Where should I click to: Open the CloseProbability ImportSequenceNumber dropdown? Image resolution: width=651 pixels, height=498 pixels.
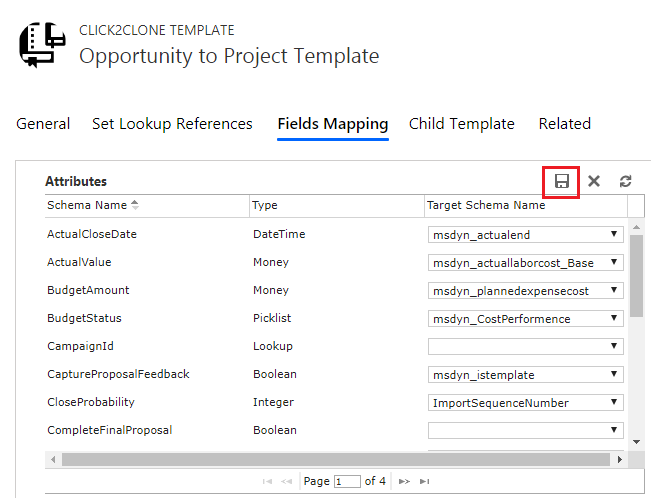[526, 402]
